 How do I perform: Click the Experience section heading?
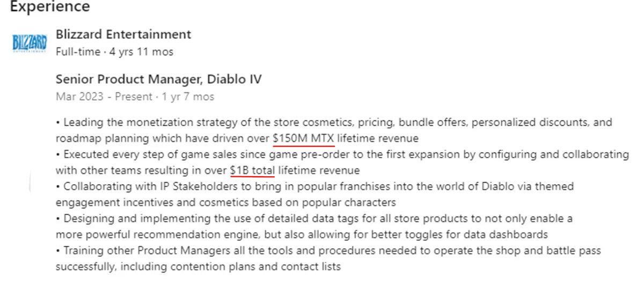(50, 8)
